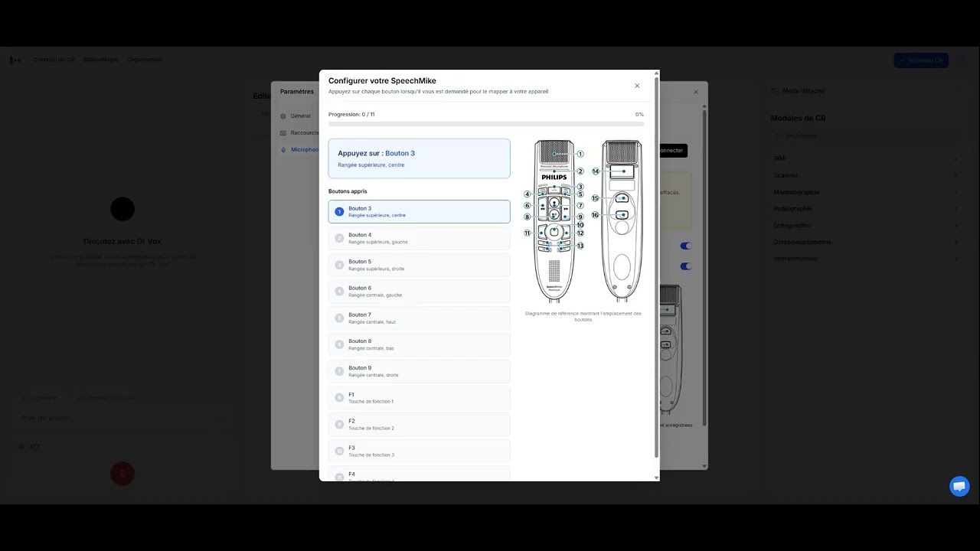Expand the Ostéodensitométrie template category
Image resolution: width=980 pixels, height=551 pixels.
[x=865, y=242]
